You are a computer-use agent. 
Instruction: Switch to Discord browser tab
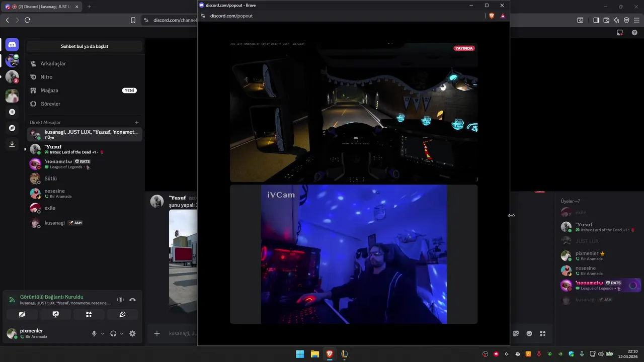pyautogui.click(x=42, y=7)
